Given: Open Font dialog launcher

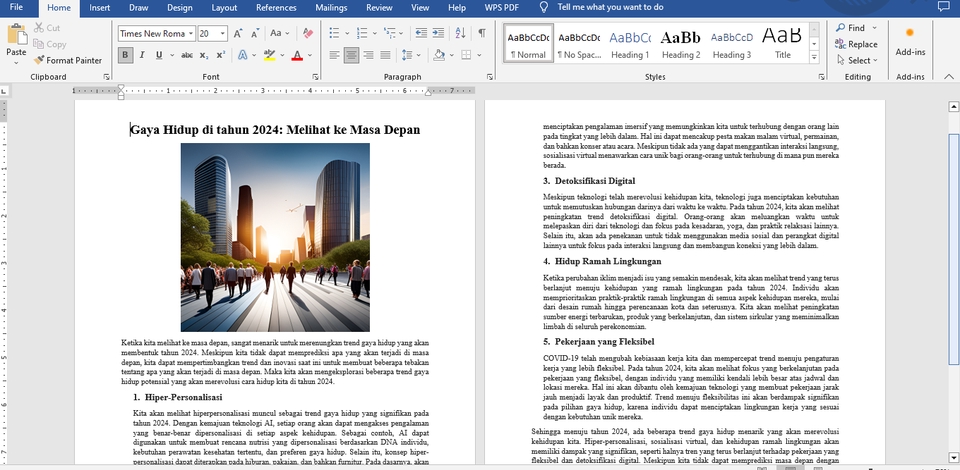Looking at the screenshot, I should coord(315,77).
